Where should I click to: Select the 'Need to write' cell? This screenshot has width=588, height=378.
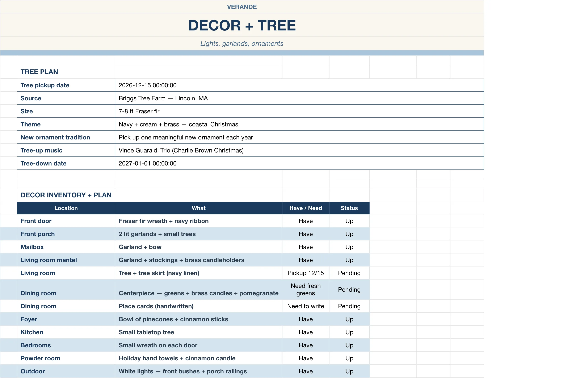306,306
